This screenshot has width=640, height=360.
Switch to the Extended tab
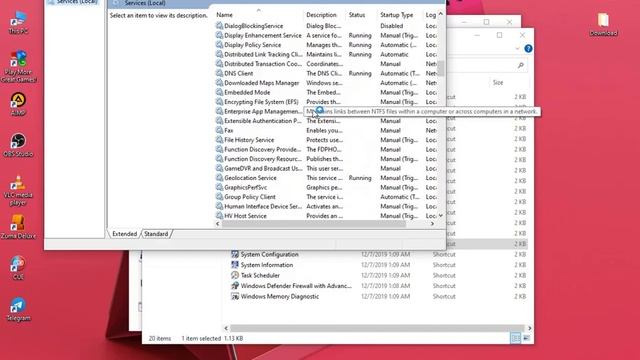point(124,234)
